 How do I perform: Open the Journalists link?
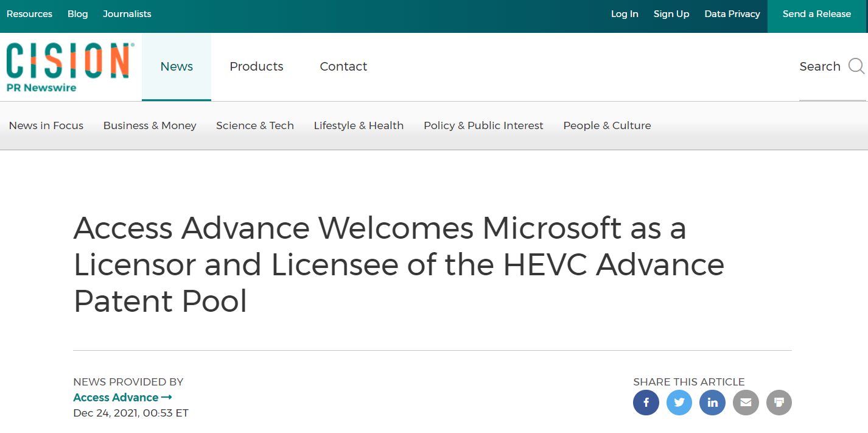[127, 14]
